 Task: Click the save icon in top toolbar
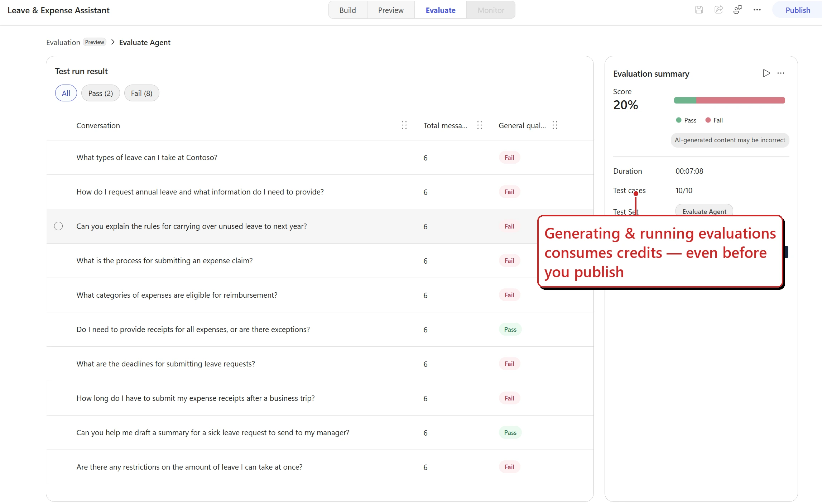pos(699,10)
